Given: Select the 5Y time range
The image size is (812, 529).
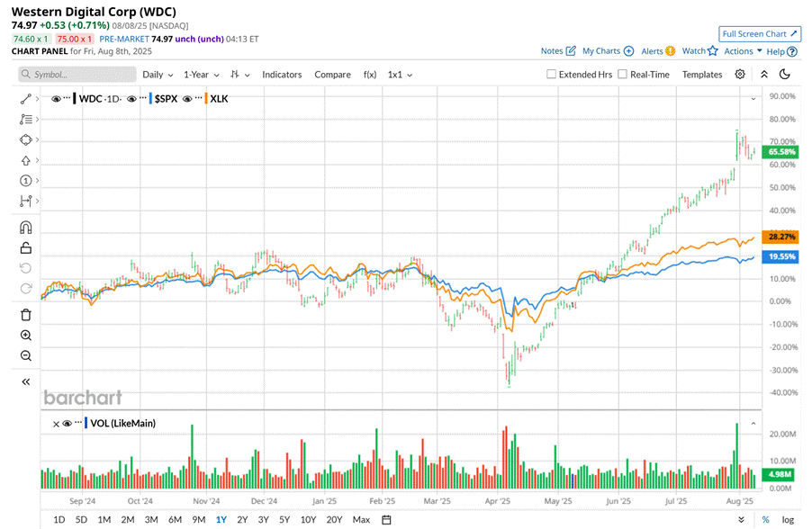Looking at the screenshot, I should pyautogui.click(x=284, y=520).
